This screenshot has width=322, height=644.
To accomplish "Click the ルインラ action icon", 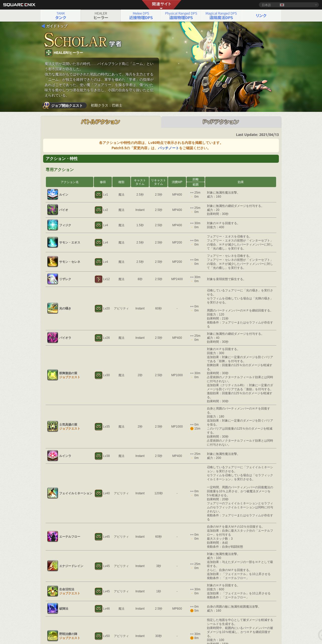I will point(53,456).
